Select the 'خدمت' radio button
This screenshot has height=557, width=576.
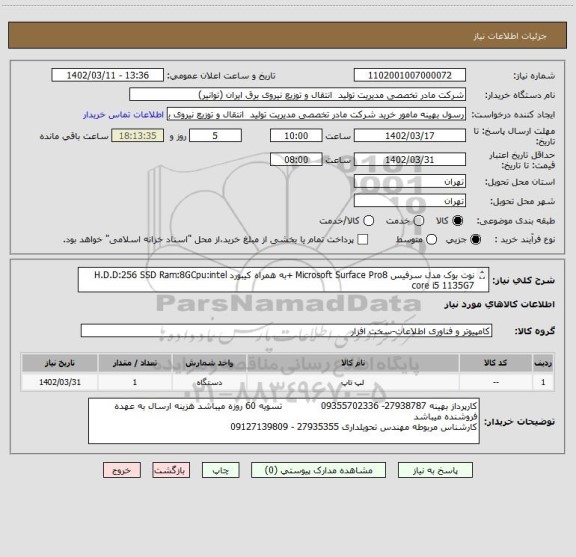(419, 221)
